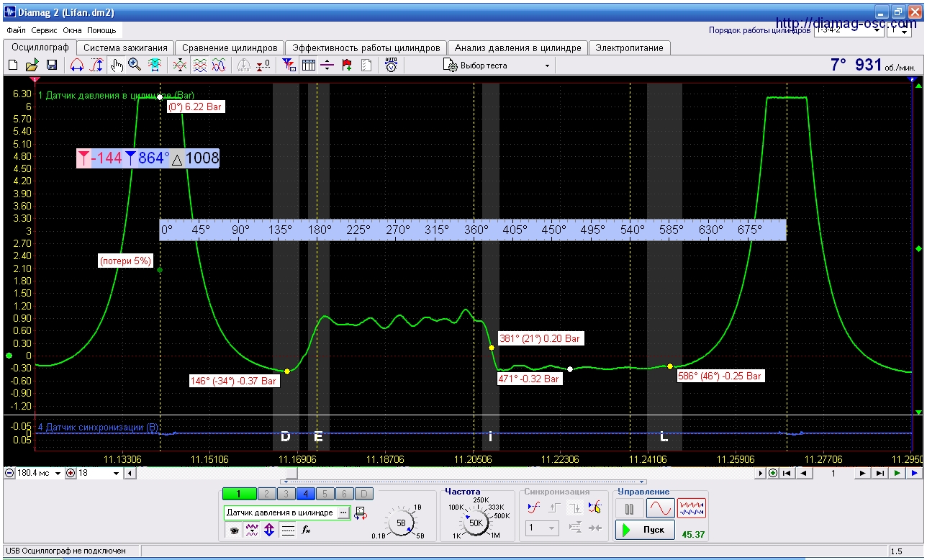927x560 pixels.
Task: Click the overlaid waveforms icon
Action: tap(181, 66)
